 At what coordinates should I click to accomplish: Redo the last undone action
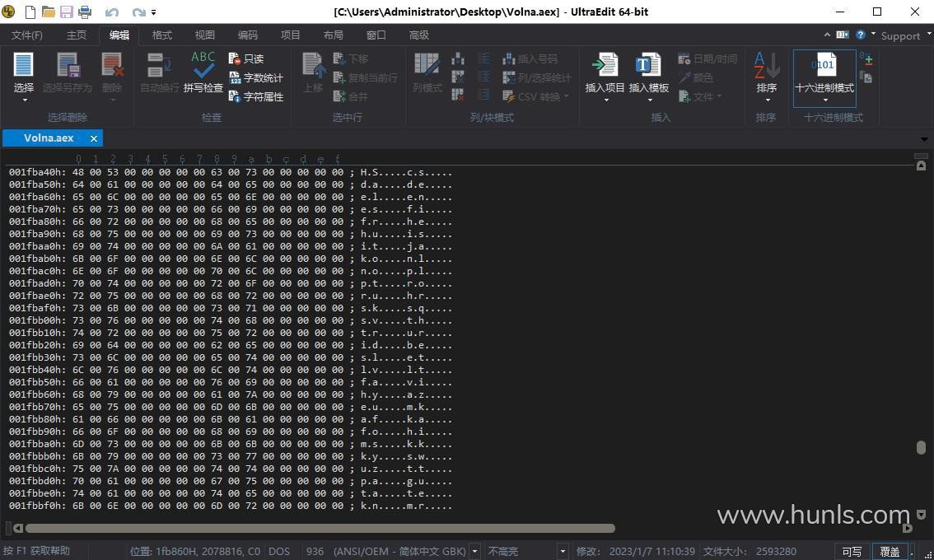138,12
